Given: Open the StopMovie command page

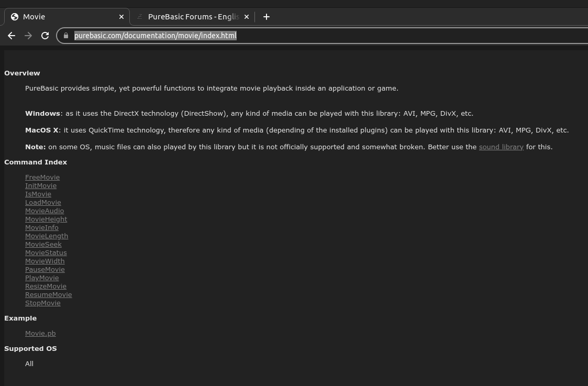Looking at the screenshot, I should (43, 303).
